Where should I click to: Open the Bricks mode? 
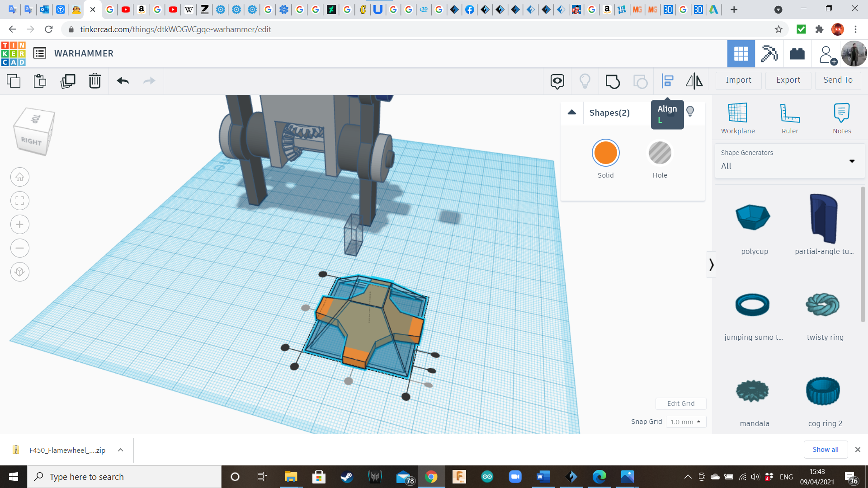pos(797,54)
